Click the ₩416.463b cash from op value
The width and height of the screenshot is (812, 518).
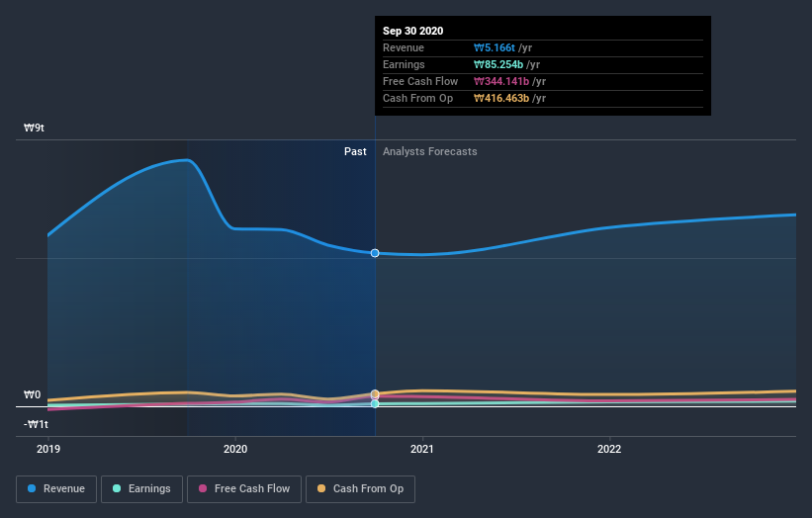(x=501, y=98)
